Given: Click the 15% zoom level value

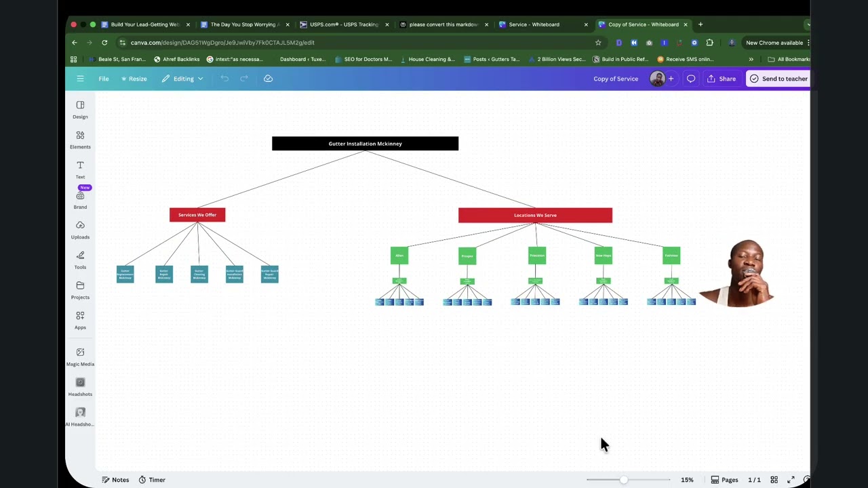Looking at the screenshot, I should (687, 480).
